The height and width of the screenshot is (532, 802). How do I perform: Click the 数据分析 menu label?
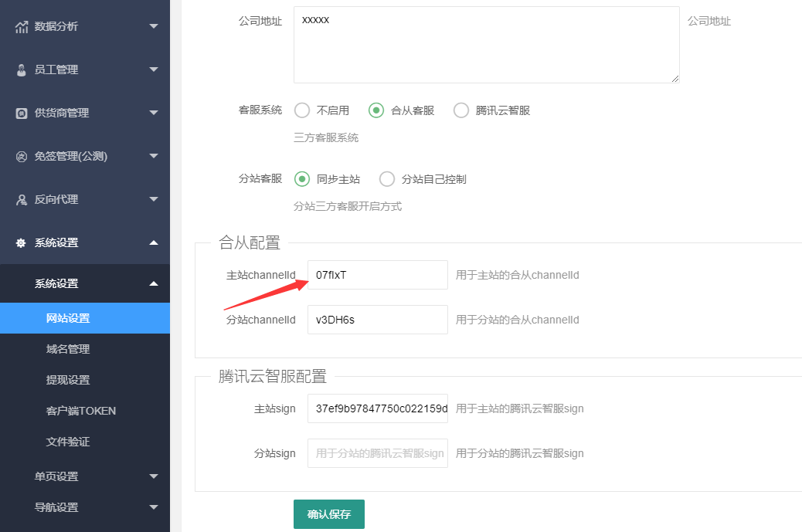tap(56, 26)
